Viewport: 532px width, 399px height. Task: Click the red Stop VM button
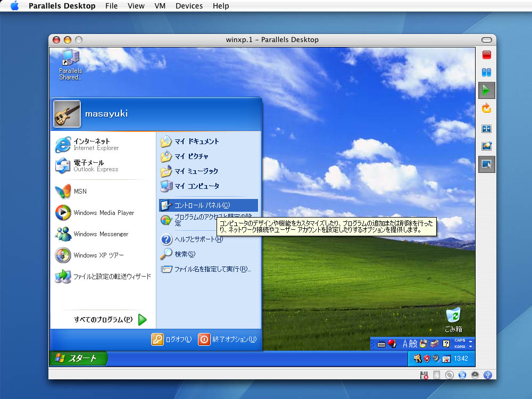click(x=486, y=55)
